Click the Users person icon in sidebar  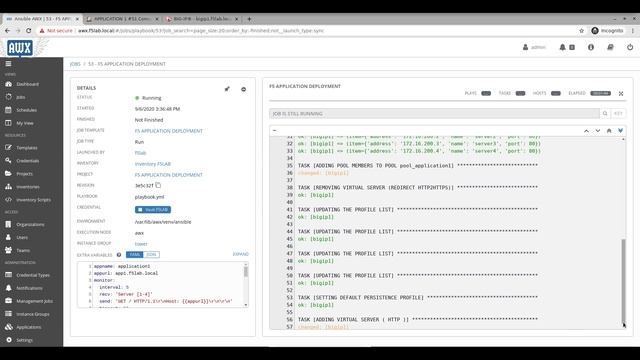click(x=9, y=237)
